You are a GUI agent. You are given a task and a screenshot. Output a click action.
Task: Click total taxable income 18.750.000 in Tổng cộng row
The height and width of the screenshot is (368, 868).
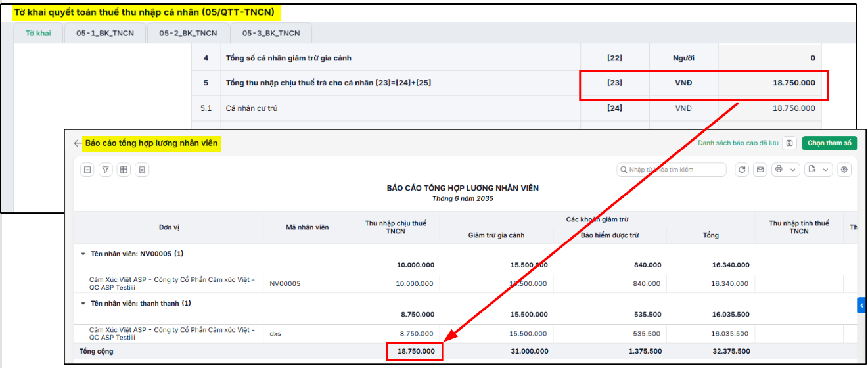tap(415, 352)
